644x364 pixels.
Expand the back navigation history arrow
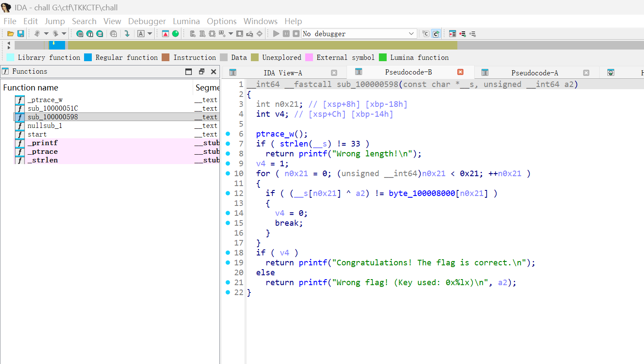[46, 34]
